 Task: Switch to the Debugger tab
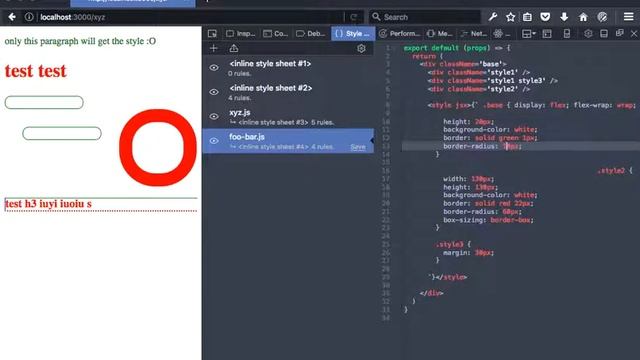click(311, 33)
